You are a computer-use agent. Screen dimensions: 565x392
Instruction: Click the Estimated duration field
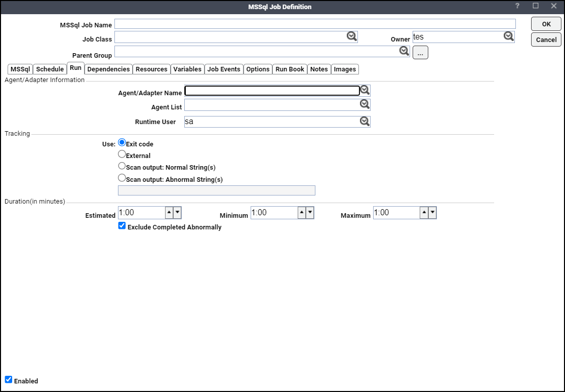(x=142, y=213)
